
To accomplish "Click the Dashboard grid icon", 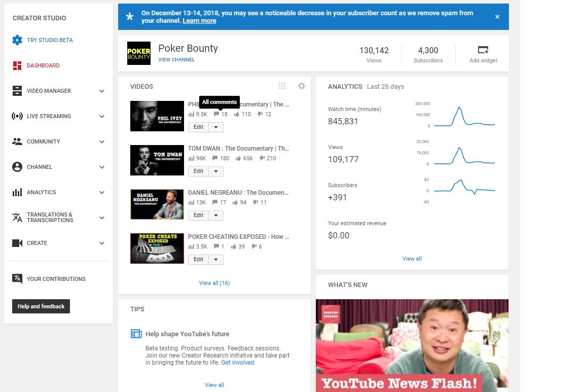I will (17, 65).
